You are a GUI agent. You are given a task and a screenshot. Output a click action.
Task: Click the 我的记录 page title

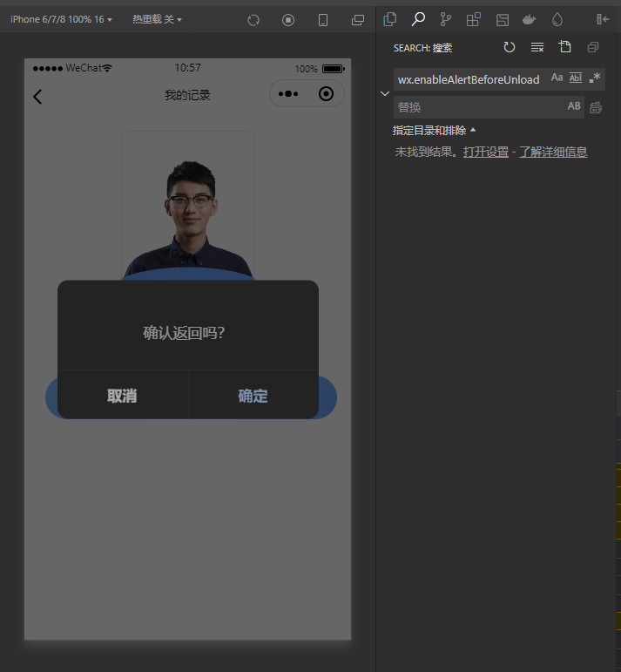pyautogui.click(x=187, y=95)
